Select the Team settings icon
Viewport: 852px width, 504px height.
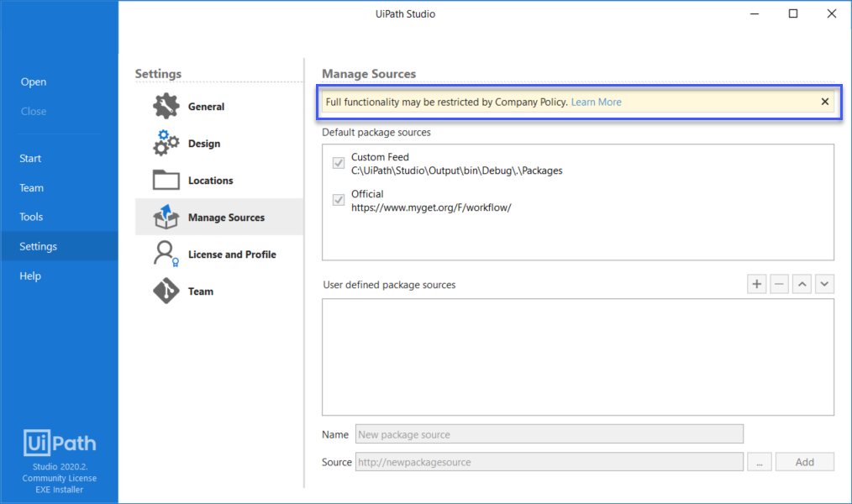click(165, 291)
